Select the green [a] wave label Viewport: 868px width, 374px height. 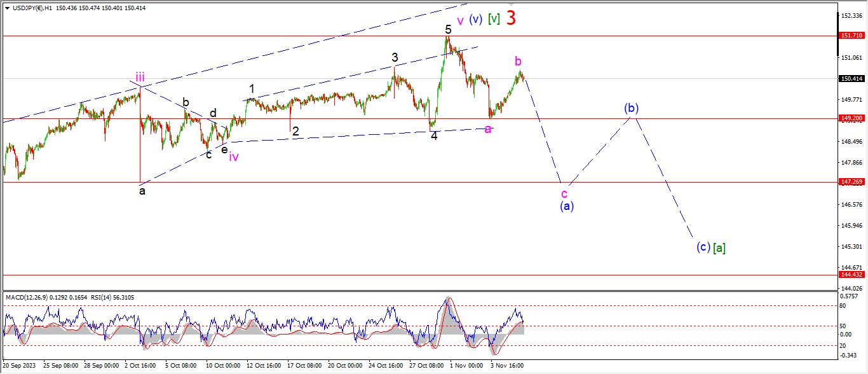719,247
